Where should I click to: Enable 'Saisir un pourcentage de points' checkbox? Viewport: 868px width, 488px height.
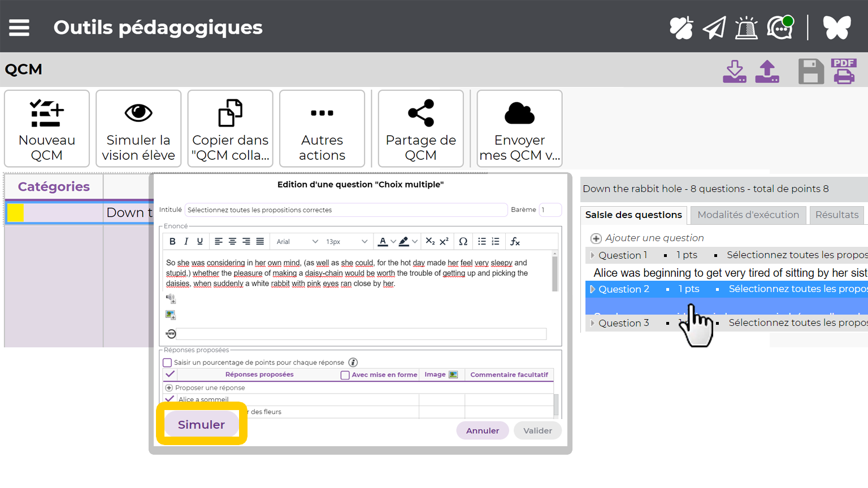click(x=167, y=363)
